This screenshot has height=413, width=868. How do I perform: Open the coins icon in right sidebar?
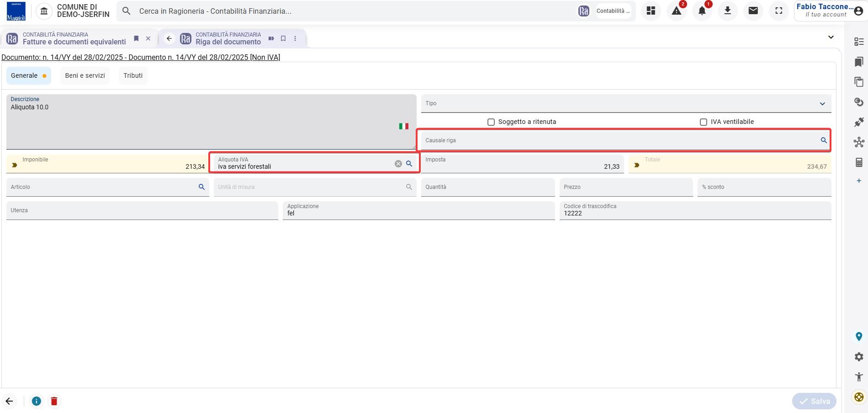click(859, 102)
